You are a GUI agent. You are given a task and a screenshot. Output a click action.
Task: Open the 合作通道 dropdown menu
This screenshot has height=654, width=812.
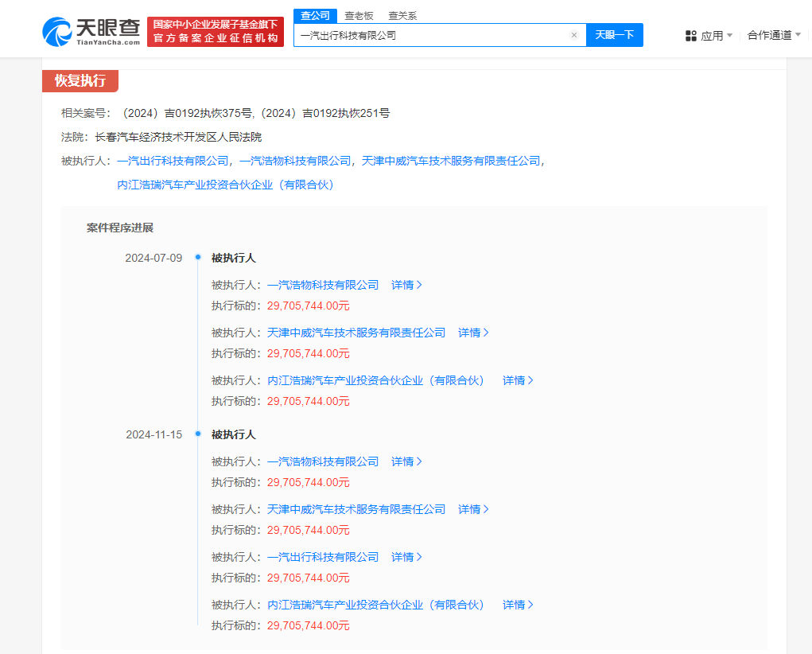[x=774, y=35]
